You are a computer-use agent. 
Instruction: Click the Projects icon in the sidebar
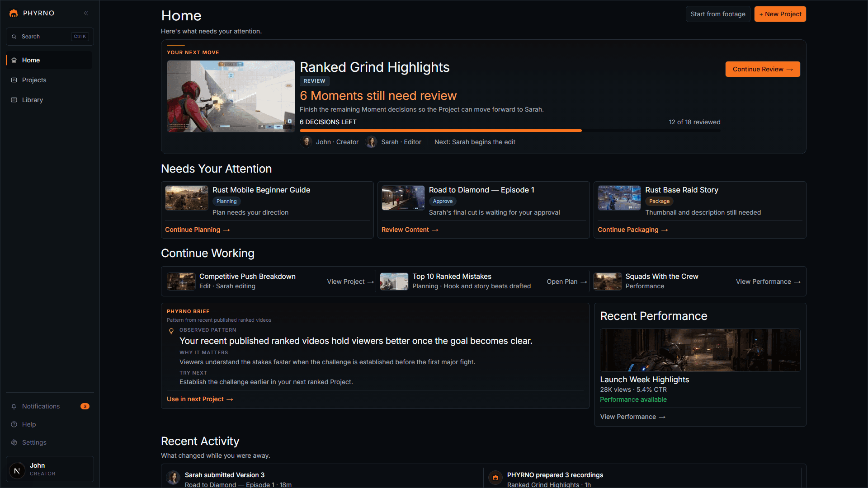coord(14,80)
